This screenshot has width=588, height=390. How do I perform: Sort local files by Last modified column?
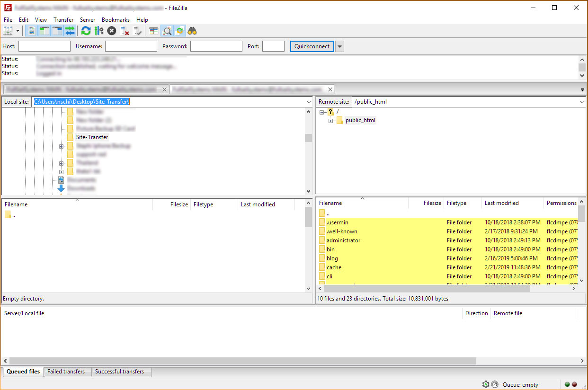coord(266,204)
